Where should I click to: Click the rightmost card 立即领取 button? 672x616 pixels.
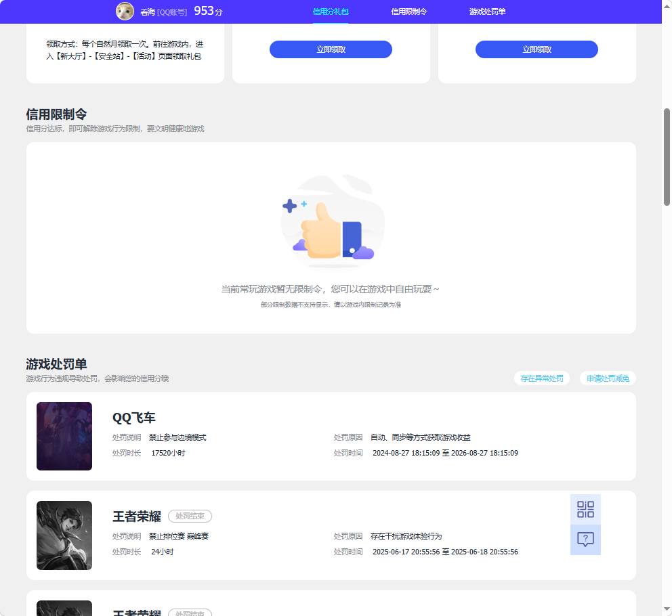tap(537, 49)
